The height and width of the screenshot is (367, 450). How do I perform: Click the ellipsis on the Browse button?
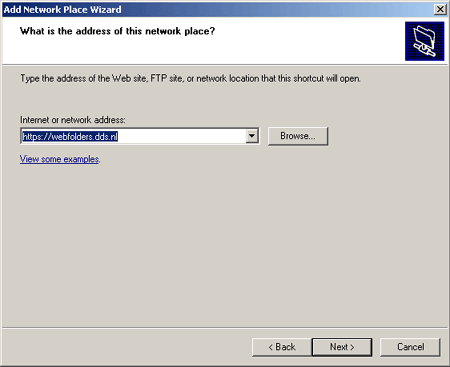(x=311, y=138)
